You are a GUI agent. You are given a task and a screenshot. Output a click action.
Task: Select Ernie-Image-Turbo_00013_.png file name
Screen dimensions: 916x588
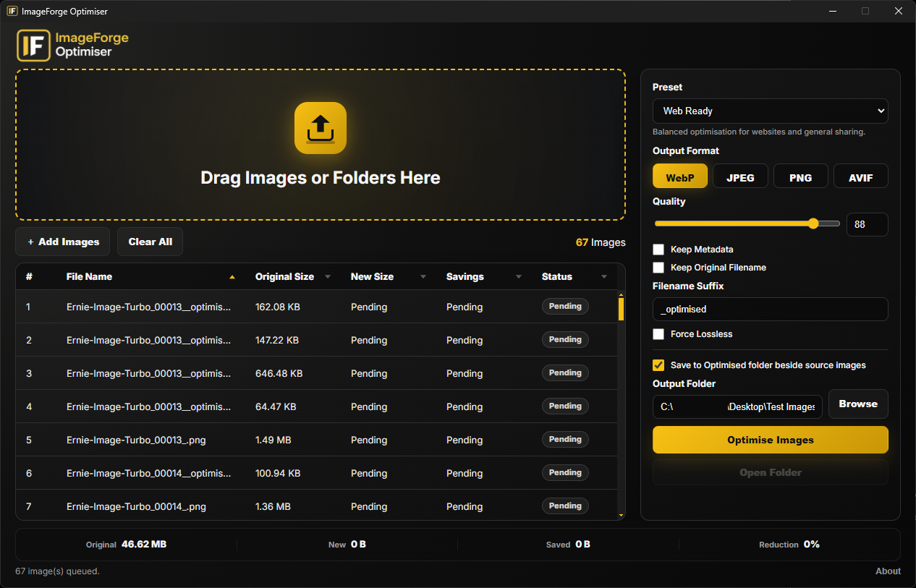click(x=136, y=440)
